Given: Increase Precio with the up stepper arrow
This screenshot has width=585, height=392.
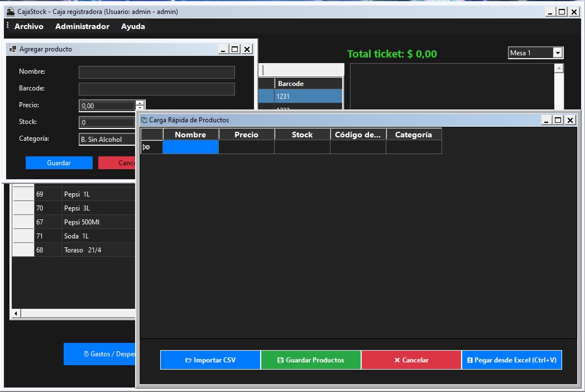Looking at the screenshot, I should 140,103.
